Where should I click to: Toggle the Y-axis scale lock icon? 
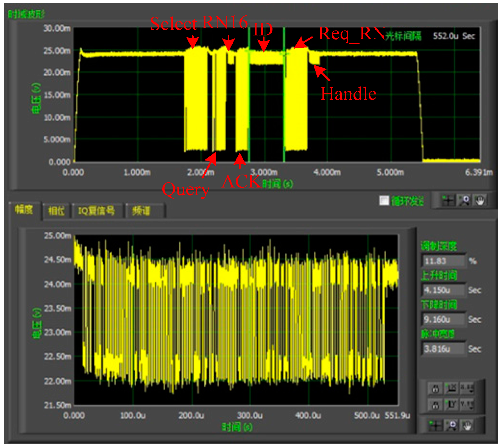[x=435, y=404]
